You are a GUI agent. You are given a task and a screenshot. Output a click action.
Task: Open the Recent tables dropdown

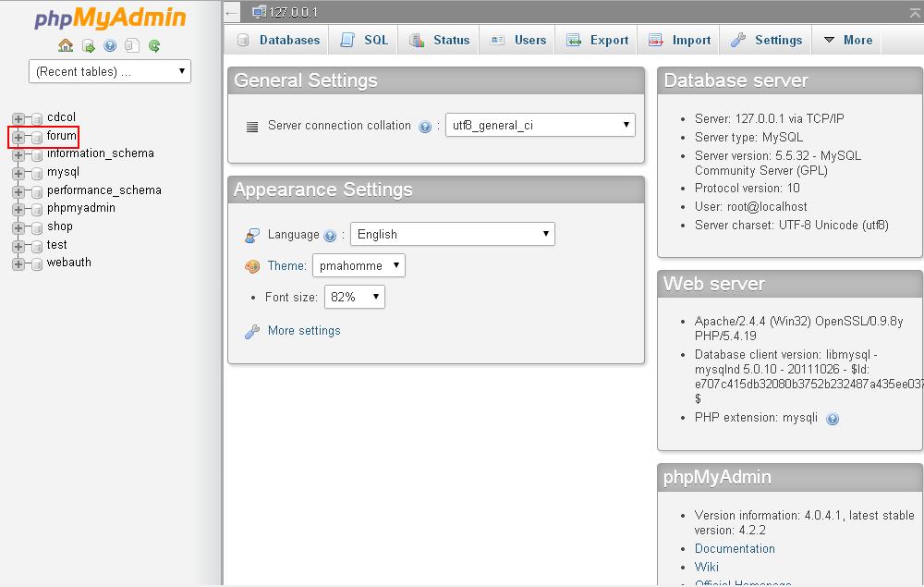point(110,71)
